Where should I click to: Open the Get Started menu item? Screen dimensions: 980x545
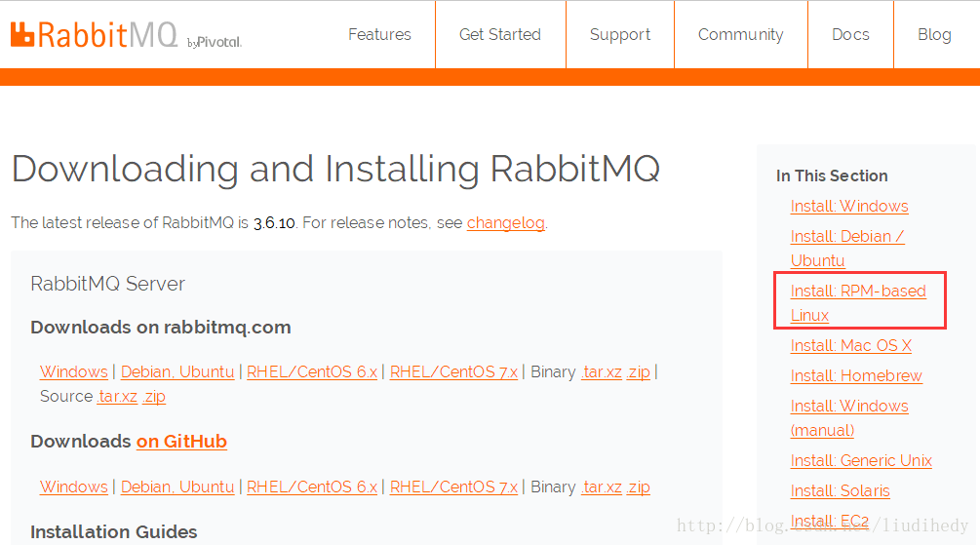tap(500, 34)
